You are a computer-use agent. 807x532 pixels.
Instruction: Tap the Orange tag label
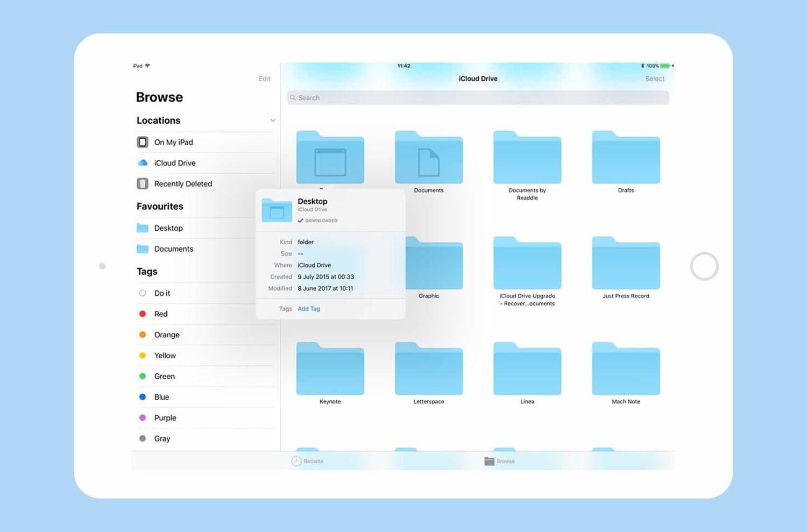click(167, 335)
